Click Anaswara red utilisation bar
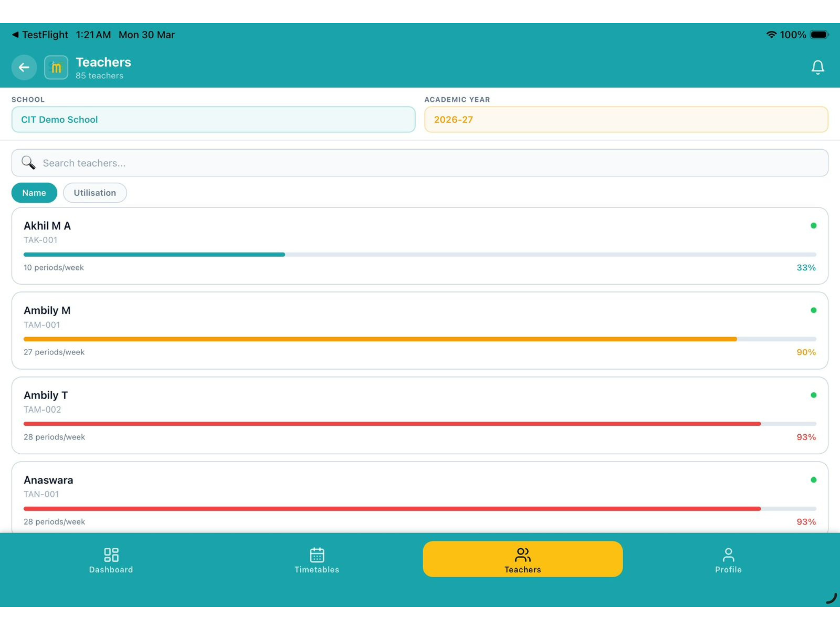Image resolution: width=840 pixels, height=630 pixels. coord(392,509)
